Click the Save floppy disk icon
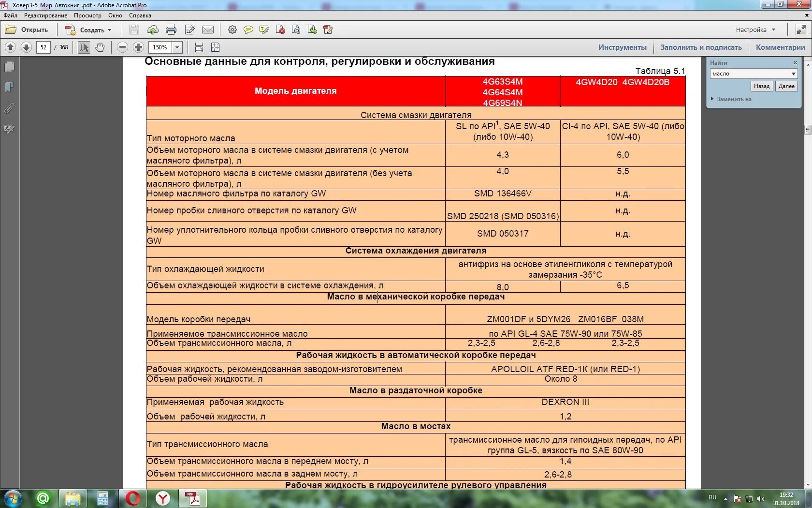812x508 pixels. pos(134,30)
